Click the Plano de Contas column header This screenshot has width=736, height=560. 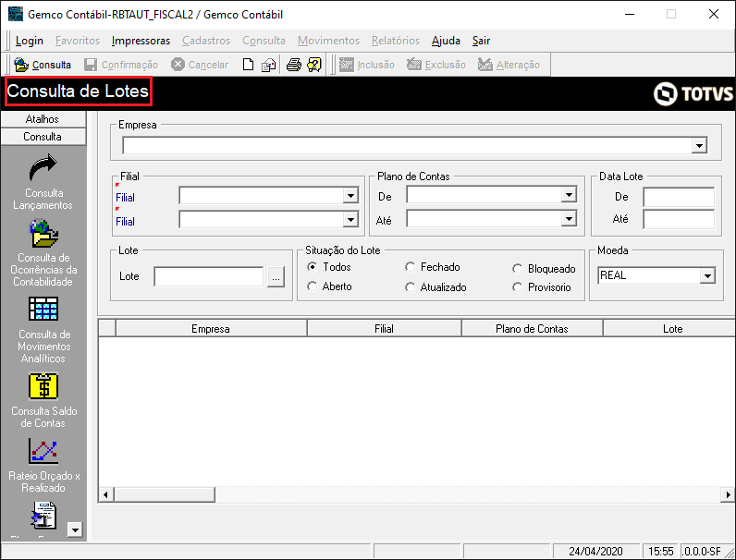533,328
